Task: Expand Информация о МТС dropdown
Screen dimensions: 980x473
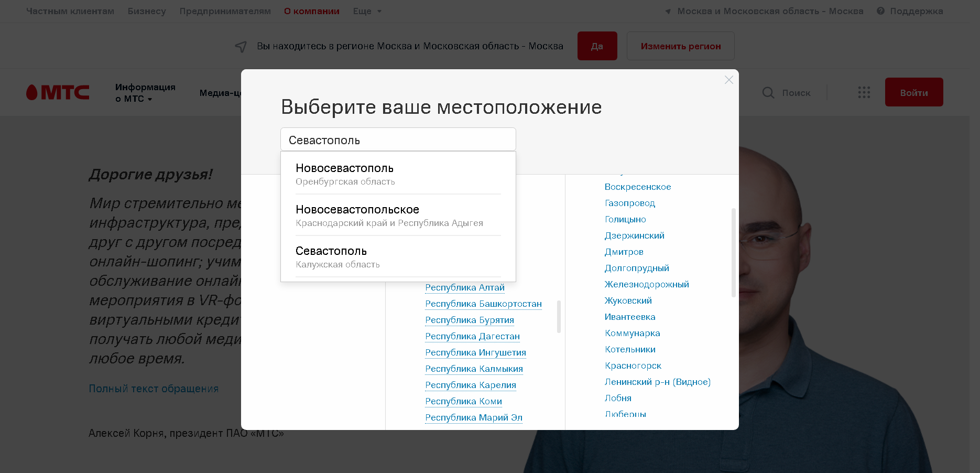Action: point(145,93)
